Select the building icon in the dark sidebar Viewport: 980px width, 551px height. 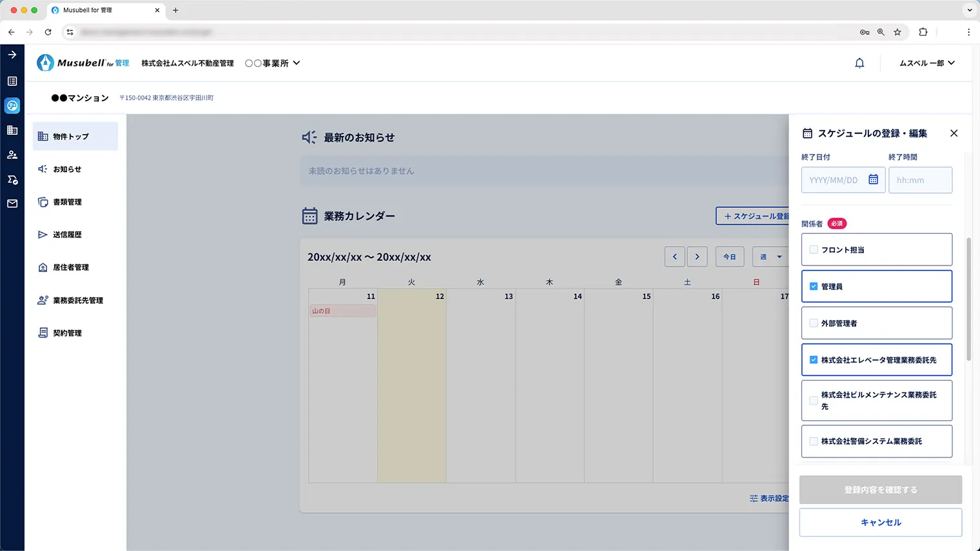[12, 130]
